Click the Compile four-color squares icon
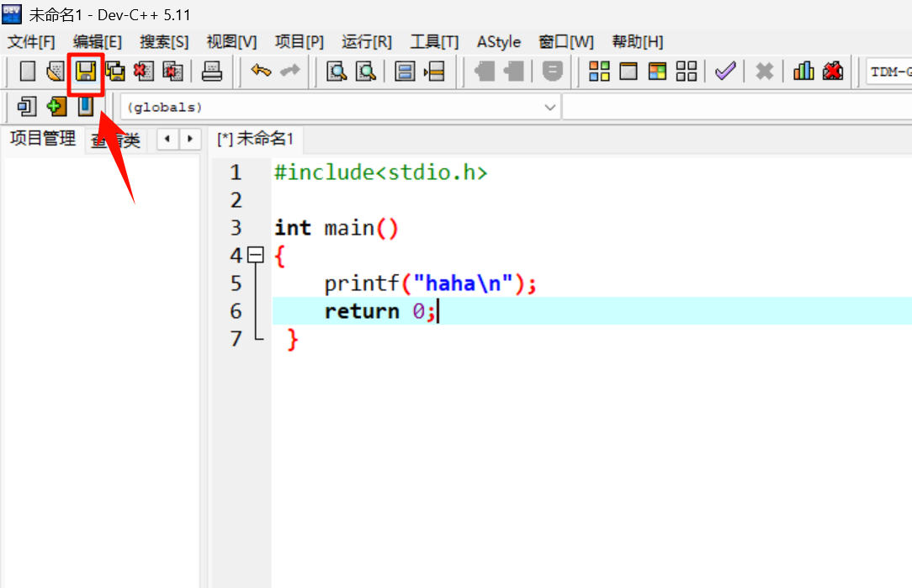The height and width of the screenshot is (588, 912). [x=599, y=72]
